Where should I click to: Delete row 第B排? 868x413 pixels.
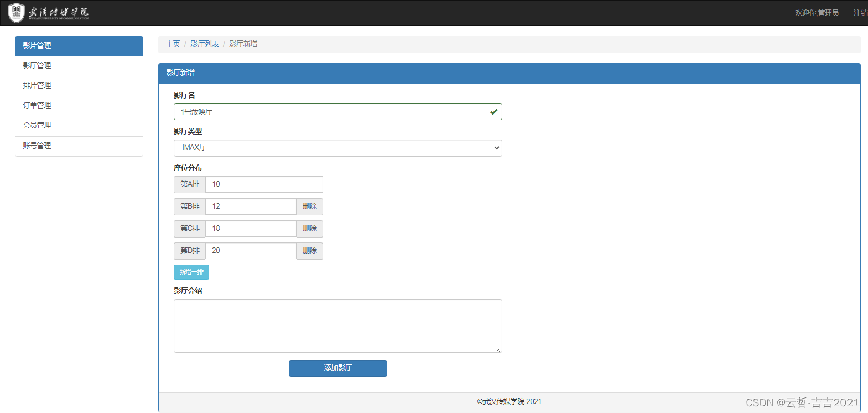(x=310, y=206)
